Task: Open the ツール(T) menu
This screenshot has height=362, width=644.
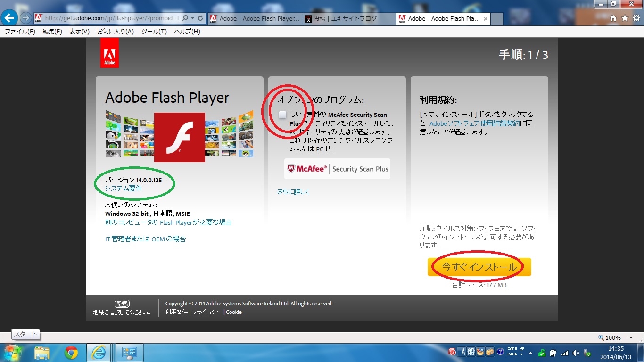Action: 154,32
